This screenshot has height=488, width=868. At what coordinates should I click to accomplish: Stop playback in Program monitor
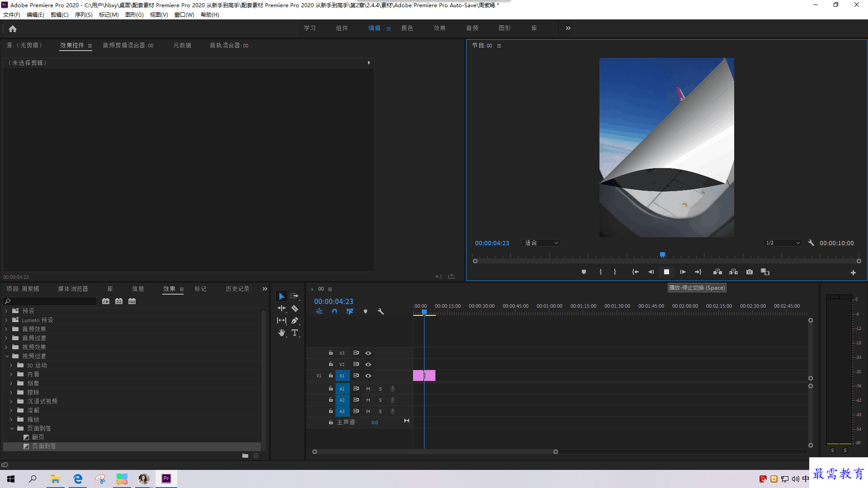pyautogui.click(x=666, y=272)
